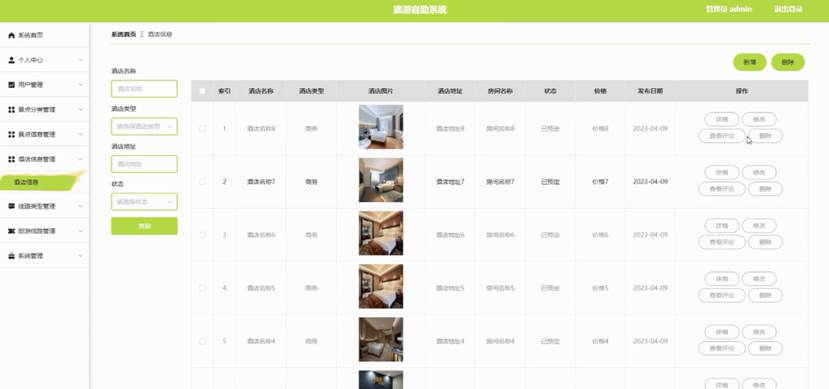Click the green 新增 add button
Image resolution: width=829 pixels, height=389 pixels.
click(750, 62)
